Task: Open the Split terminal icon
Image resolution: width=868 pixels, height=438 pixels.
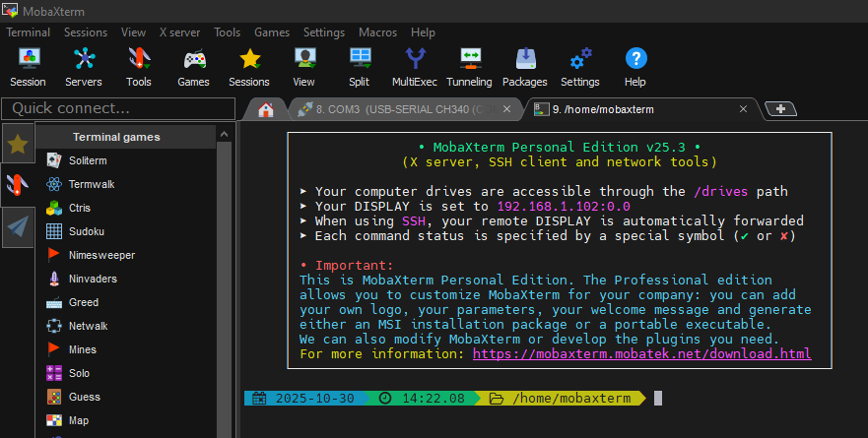Action: tap(360, 66)
